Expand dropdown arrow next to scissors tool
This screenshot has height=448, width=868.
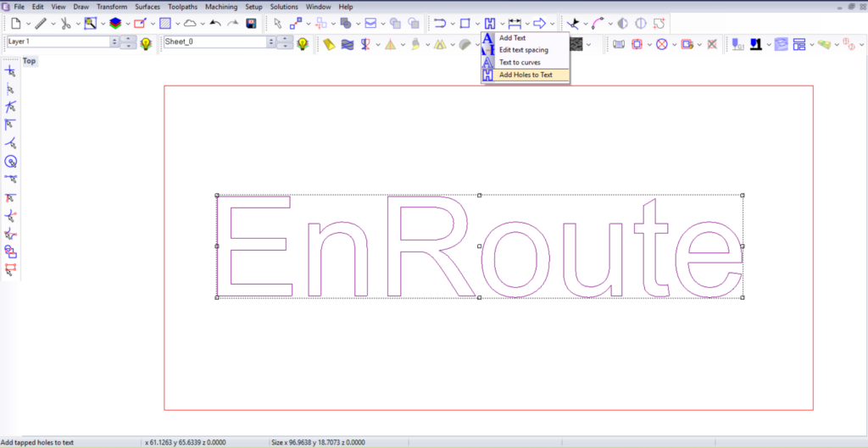point(77,24)
